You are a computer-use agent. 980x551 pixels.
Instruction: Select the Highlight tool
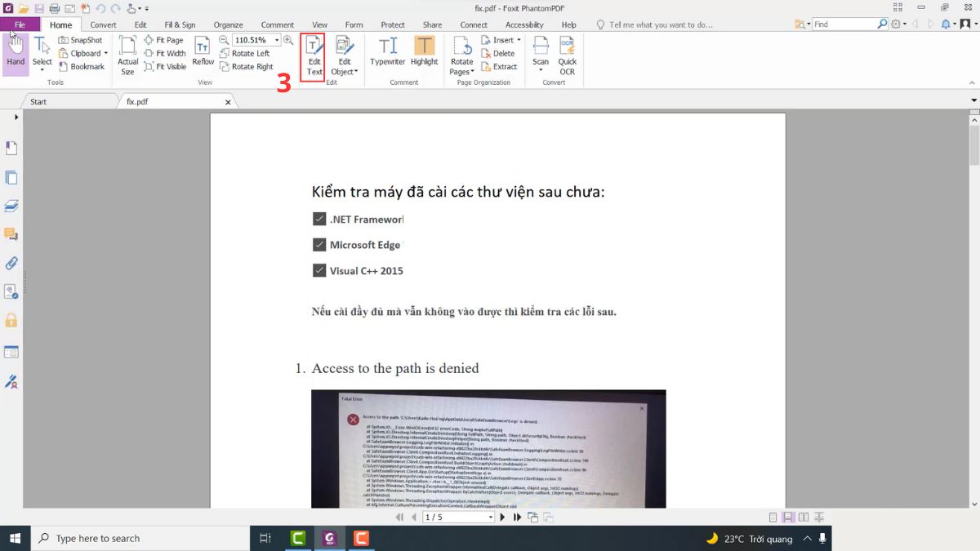tap(424, 51)
